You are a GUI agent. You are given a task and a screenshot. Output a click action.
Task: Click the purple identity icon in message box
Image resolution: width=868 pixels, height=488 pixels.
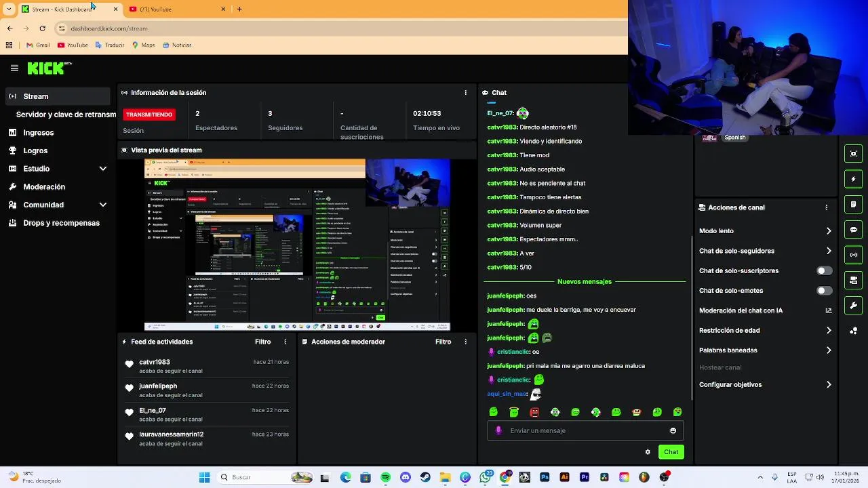(498, 431)
